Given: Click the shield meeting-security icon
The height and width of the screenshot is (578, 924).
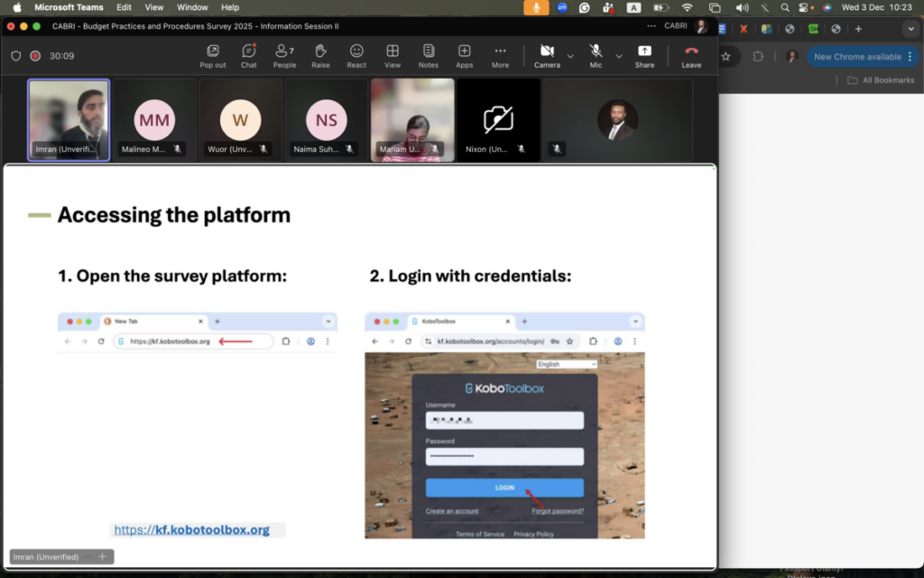Looking at the screenshot, I should point(16,56).
